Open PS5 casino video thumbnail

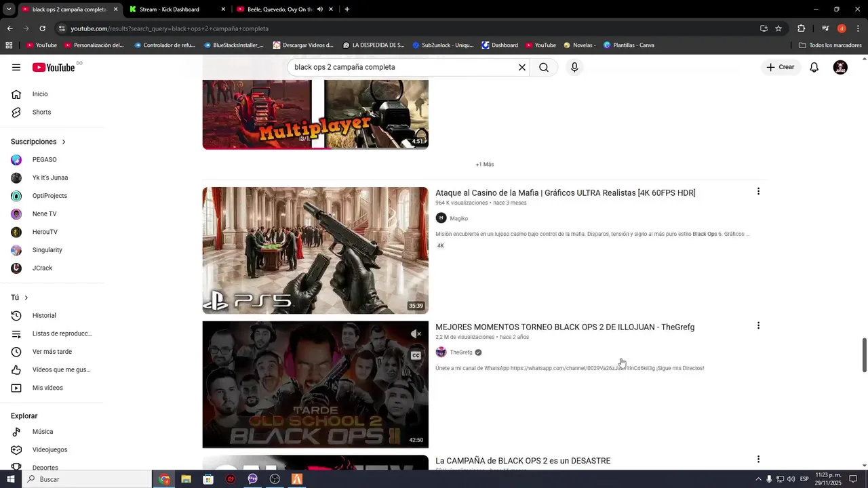[315, 250]
